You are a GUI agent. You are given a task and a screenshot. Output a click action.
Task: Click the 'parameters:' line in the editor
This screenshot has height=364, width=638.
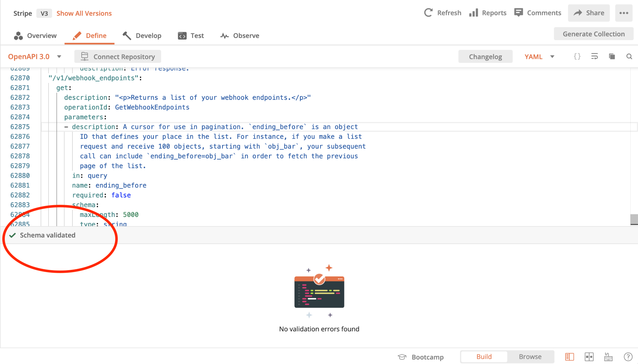pos(85,117)
